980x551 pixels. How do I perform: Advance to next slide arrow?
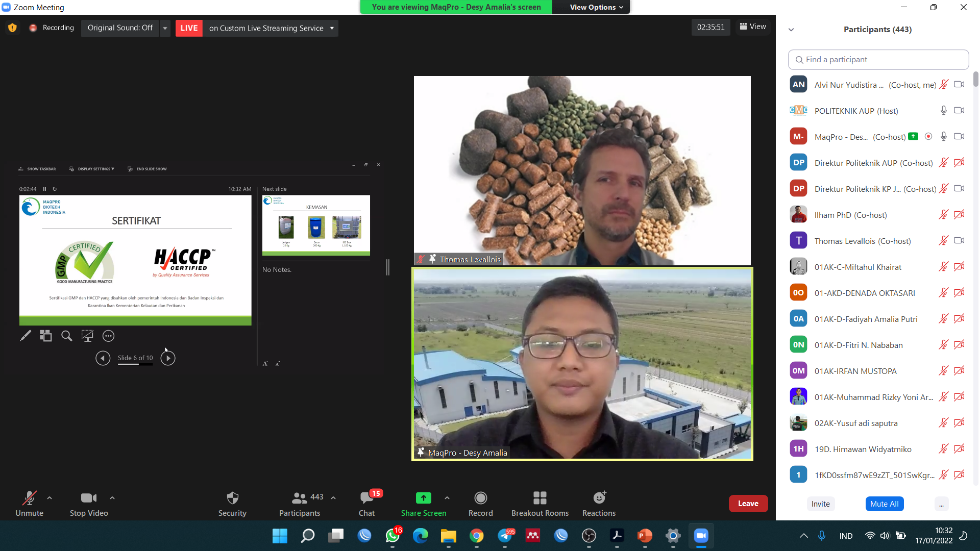(168, 358)
